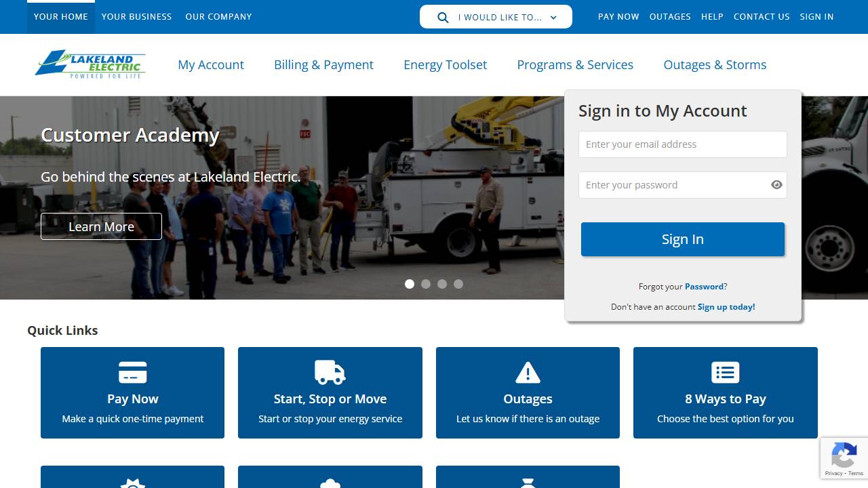Click the 8 Ways to Pay list icon
Viewport: 868px width, 488px height.
(x=725, y=373)
